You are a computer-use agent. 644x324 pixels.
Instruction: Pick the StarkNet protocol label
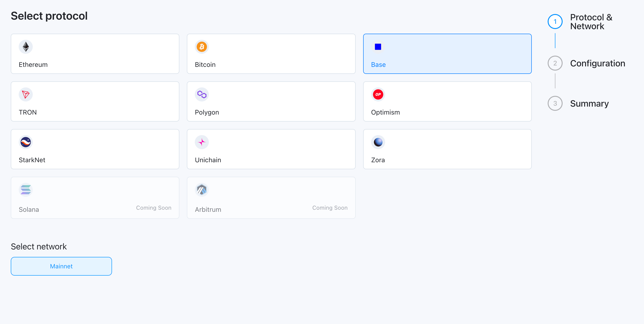click(32, 160)
